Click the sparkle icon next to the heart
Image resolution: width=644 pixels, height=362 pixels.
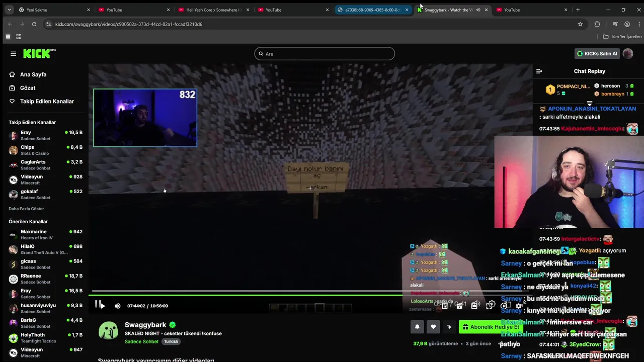[449, 327]
